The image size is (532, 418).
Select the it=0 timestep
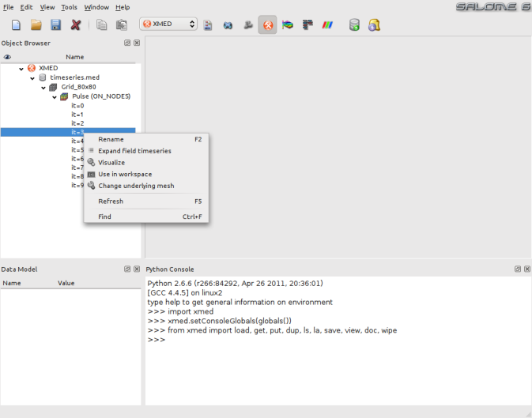click(x=77, y=106)
